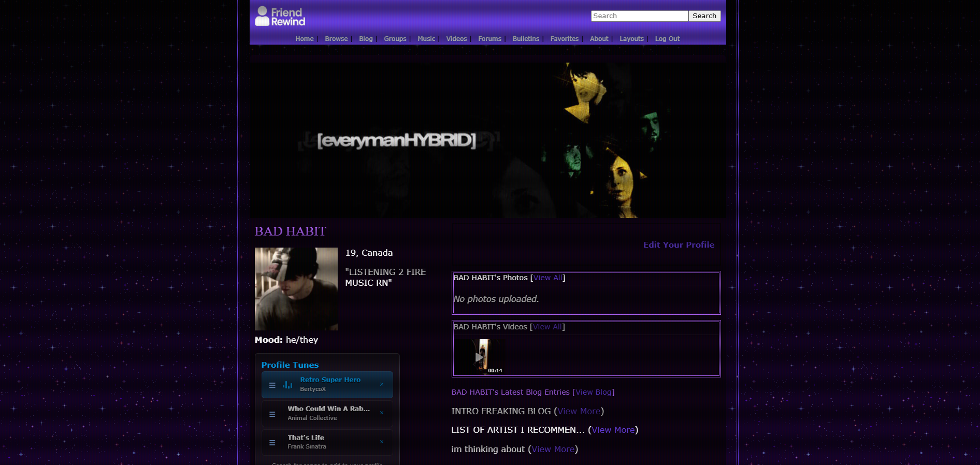
Task: Focus the Search text field
Action: pos(639,16)
